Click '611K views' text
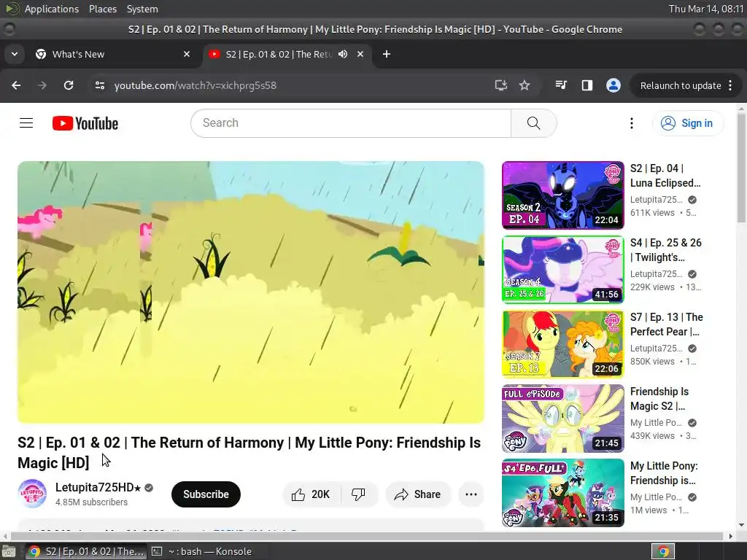Screen dimensions: 747x560 click(652, 213)
